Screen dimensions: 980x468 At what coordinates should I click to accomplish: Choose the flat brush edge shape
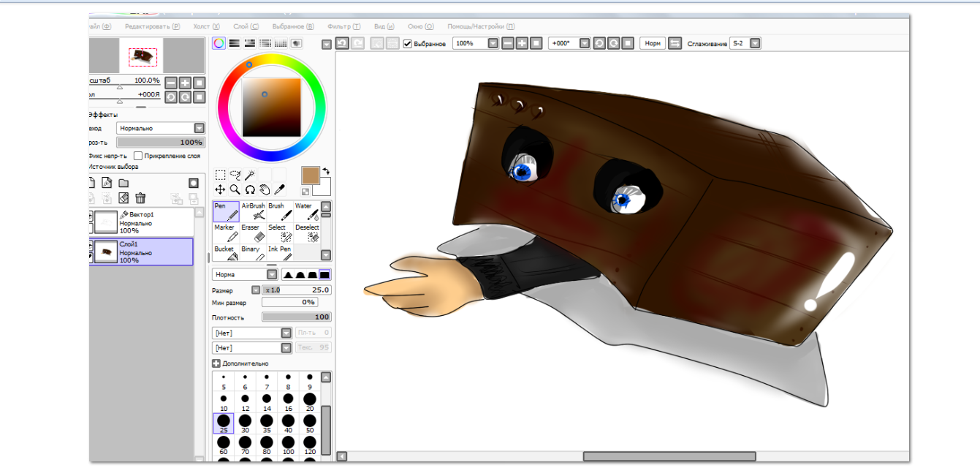(x=324, y=274)
